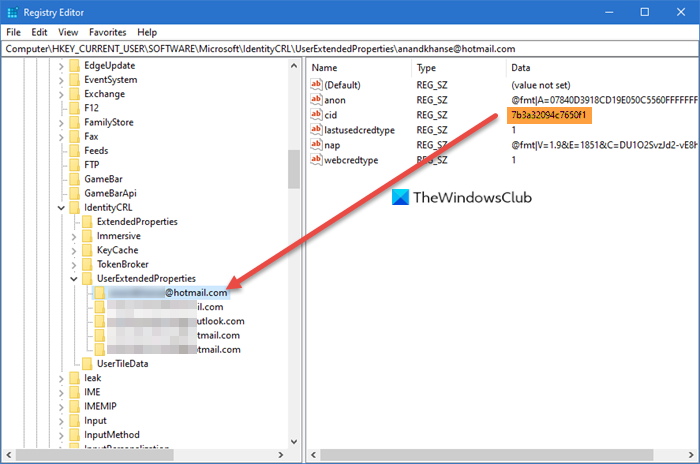Select the FamilyStore folder icon
The width and height of the screenshot is (700, 464).
click(x=75, y=122)
